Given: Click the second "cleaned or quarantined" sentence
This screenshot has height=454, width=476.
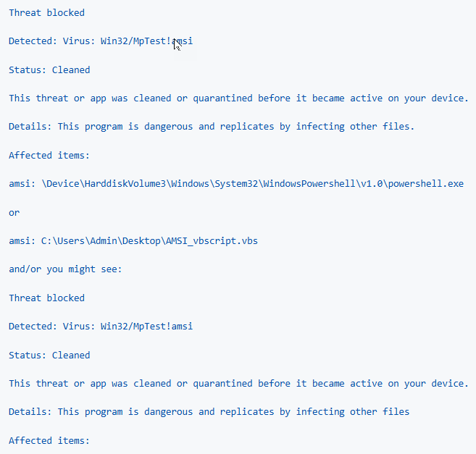Looking at the screenshot, I should [x=238, y=384].
